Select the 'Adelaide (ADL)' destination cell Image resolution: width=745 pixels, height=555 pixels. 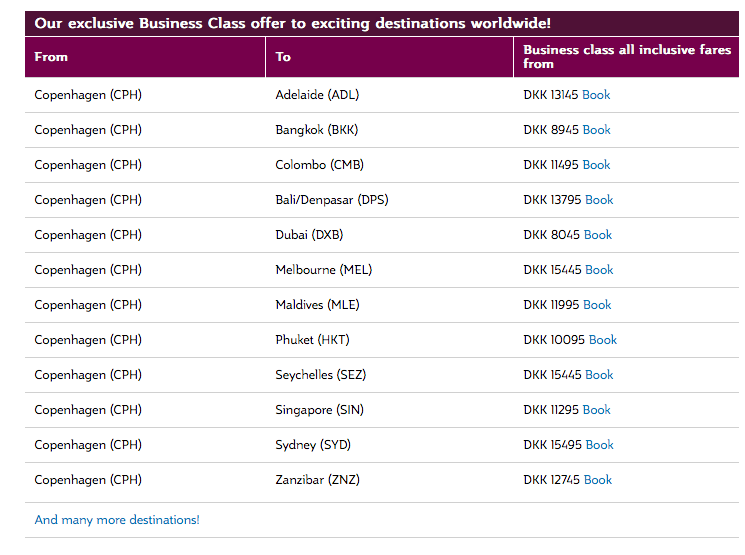pyautogui.click(x=317, y=95)
